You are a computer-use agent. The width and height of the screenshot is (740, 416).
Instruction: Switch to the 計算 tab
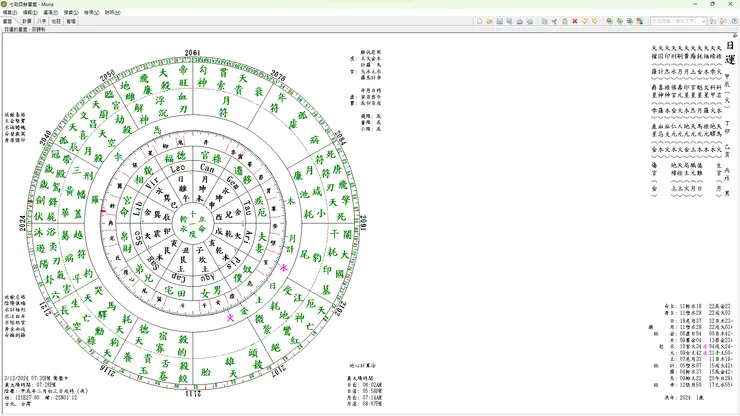coord(26,21)
